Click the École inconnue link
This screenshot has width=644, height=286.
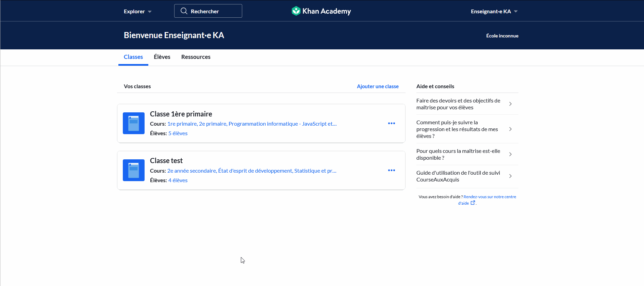[x=502, y=36]
